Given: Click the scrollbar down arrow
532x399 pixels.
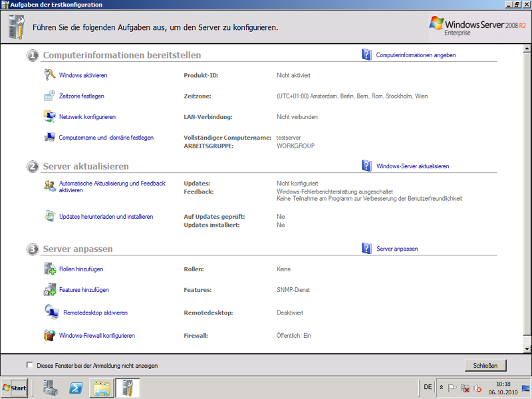Looking at the screenshot, I should pos(527,348).
